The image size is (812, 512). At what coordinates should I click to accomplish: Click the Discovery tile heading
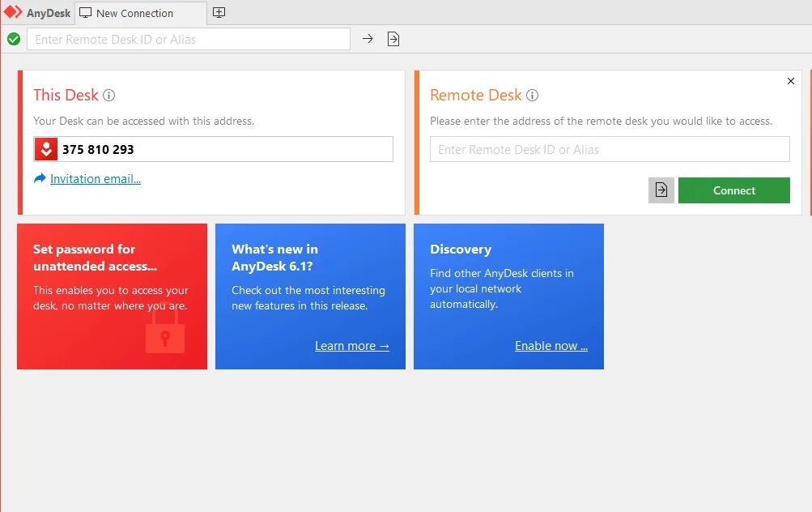[461, 250]
